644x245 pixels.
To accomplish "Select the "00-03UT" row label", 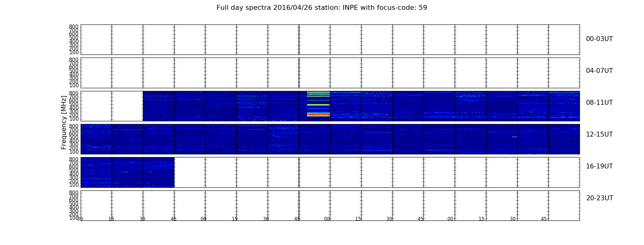I will point(599,39).
